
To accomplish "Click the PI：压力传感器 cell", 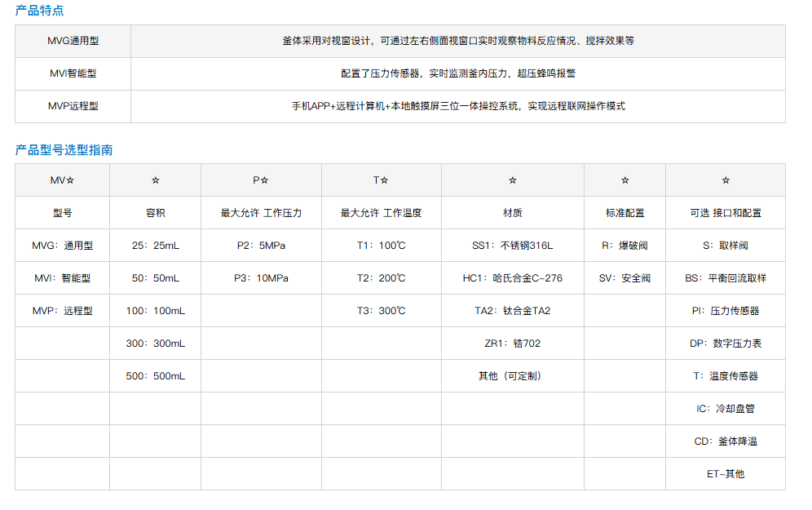I will tap(726, 311).
